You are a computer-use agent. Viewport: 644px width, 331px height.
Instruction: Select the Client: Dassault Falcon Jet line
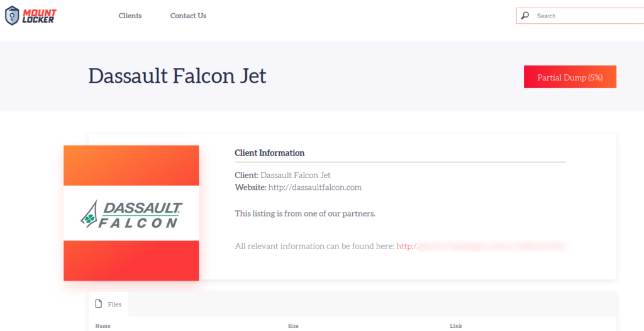pyautogui.click(x=282, y=175)
